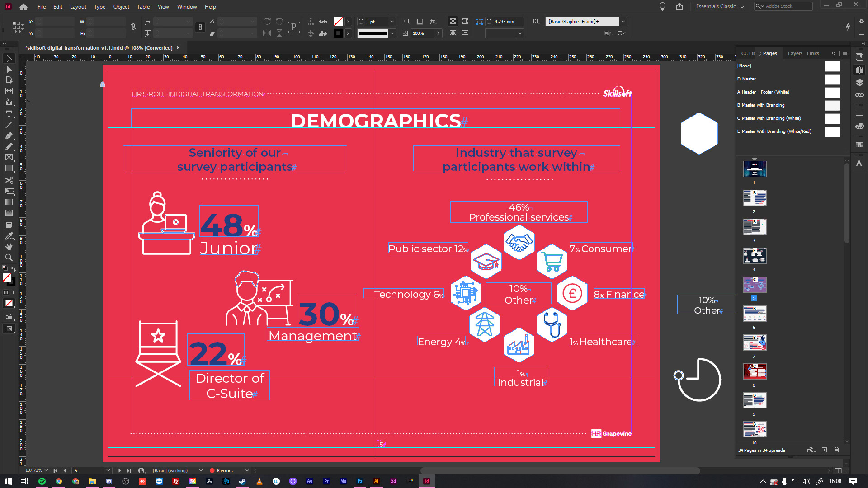Select the Type tool

[x=9, y=114]
